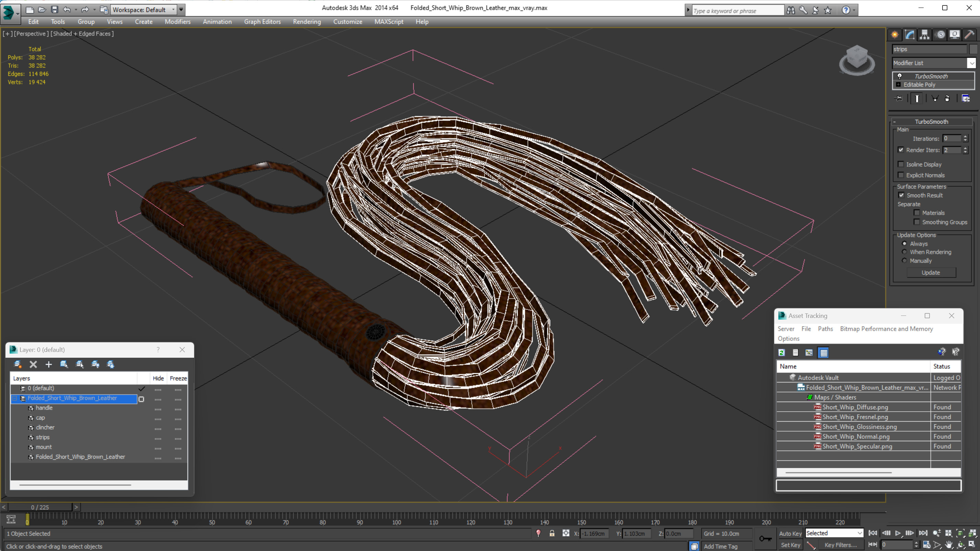Click the ViewCube navigation widget
The height and width of the screenshot is (551, 980).
(857, 60)
